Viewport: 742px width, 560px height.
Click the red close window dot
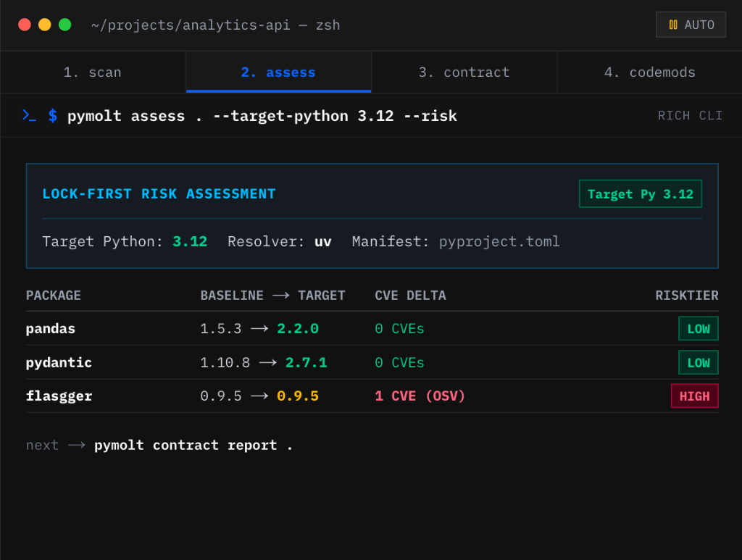25,25
